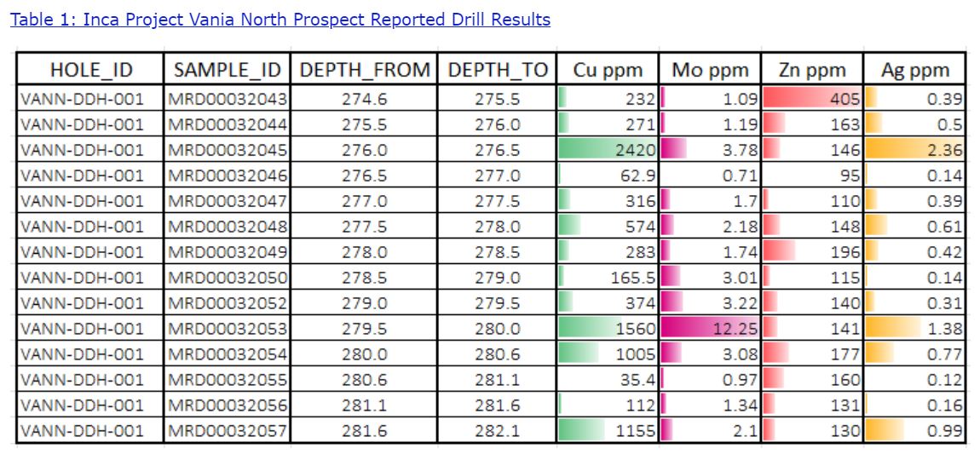Click the Zn ppm column header
Image resolution: width=980 pixels, height=454 pixels.
pos(812,70)
